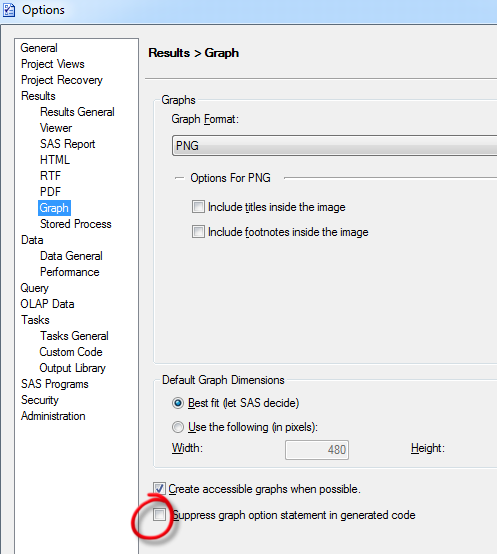Choose Use the following (in pixels) option

178,427
